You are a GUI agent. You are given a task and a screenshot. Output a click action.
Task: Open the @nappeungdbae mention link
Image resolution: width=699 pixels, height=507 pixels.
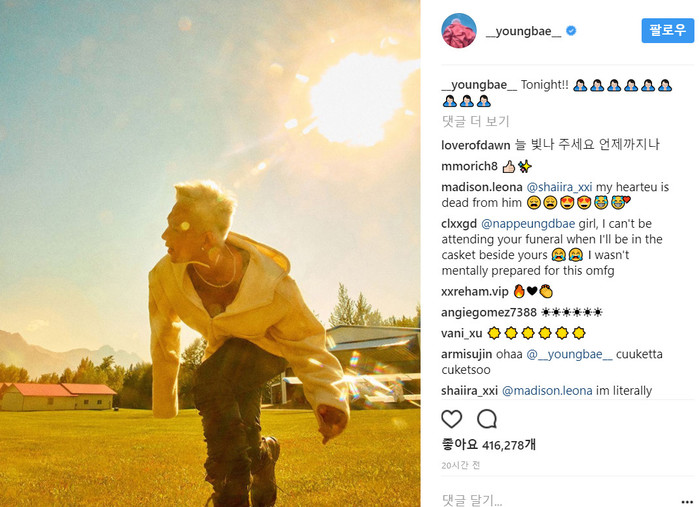[528, 223]
